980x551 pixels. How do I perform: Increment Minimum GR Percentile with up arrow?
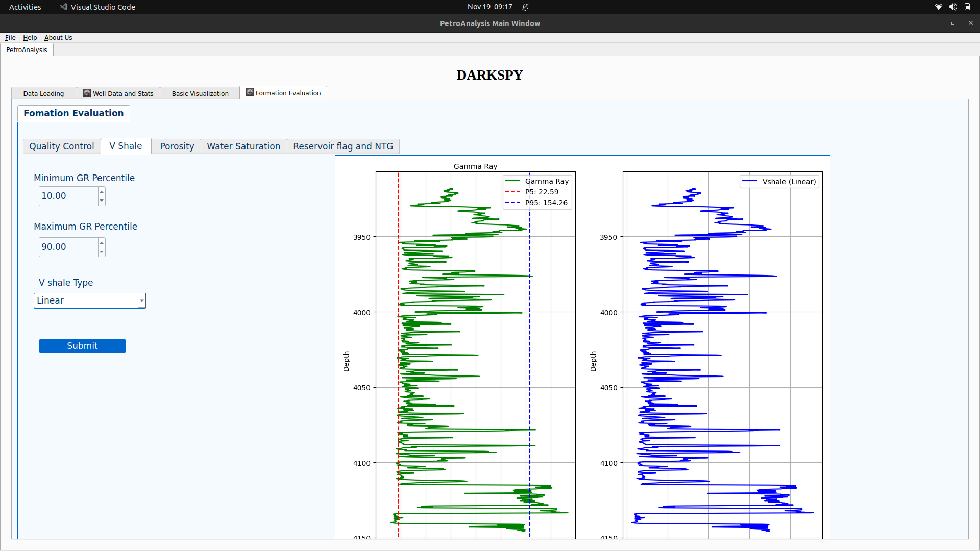click(101, 192)
